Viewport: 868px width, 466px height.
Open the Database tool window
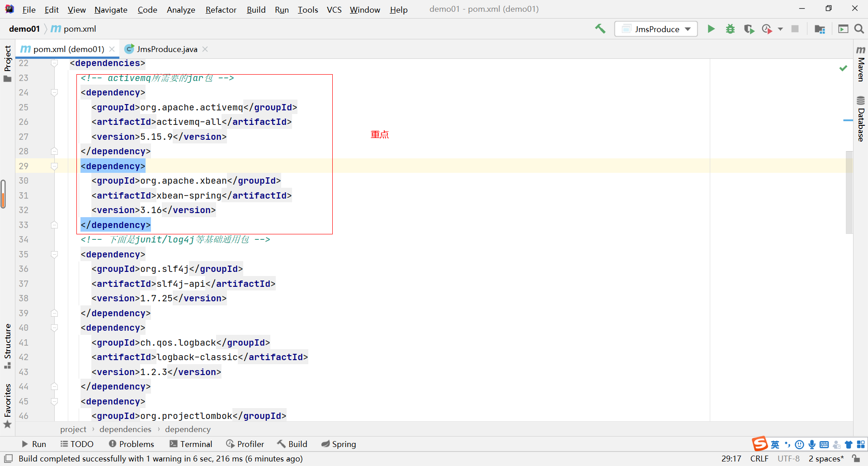861,119
